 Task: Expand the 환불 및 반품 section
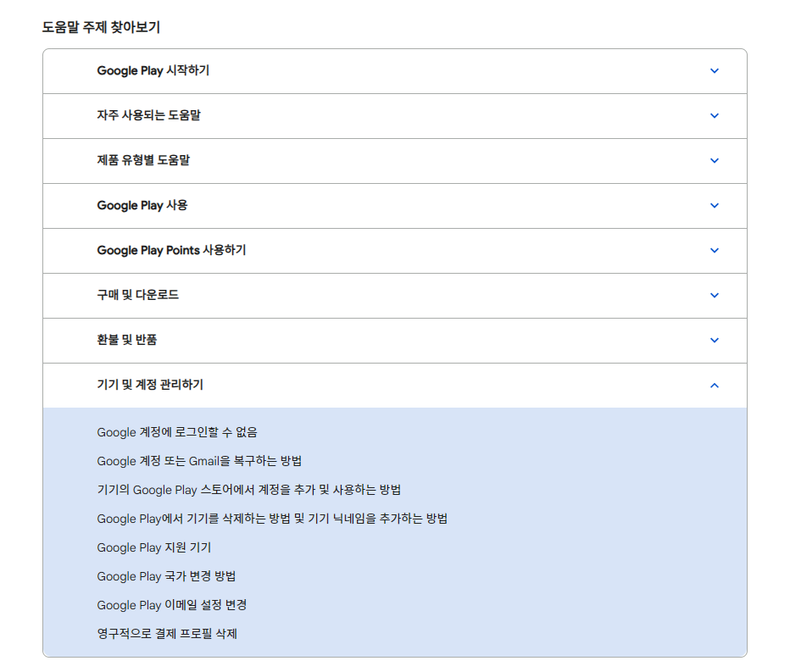394,340
